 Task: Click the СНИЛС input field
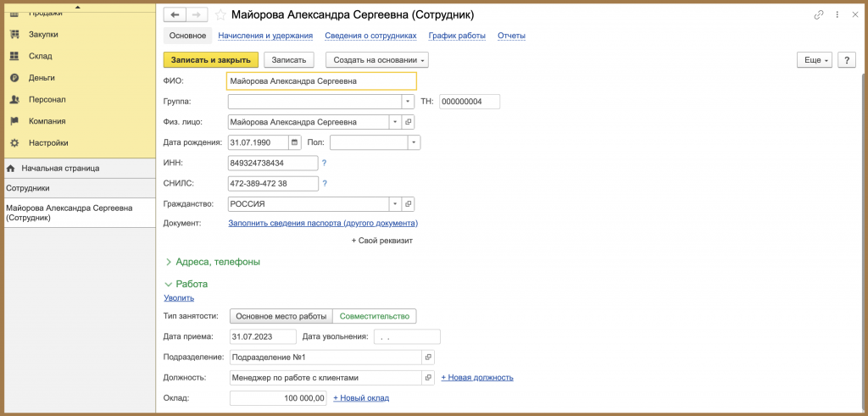coord(273,184)
